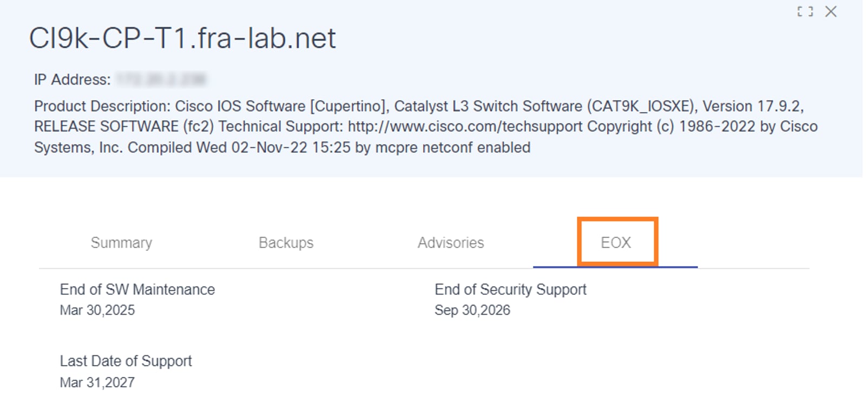Viewport: 868px width, 402px height.
Task: Click the Mar 30,2025 date
Action: pyautogui.click(x=97, y=310)
